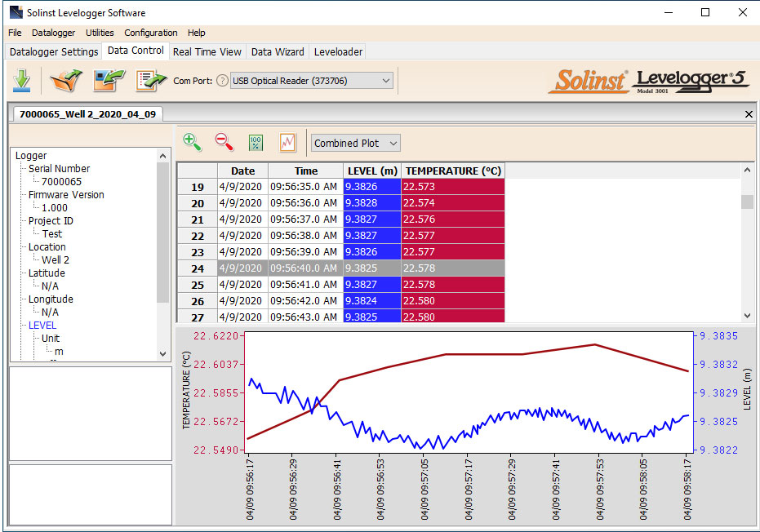Open the Utilities menu

click(x=99, y=33)
